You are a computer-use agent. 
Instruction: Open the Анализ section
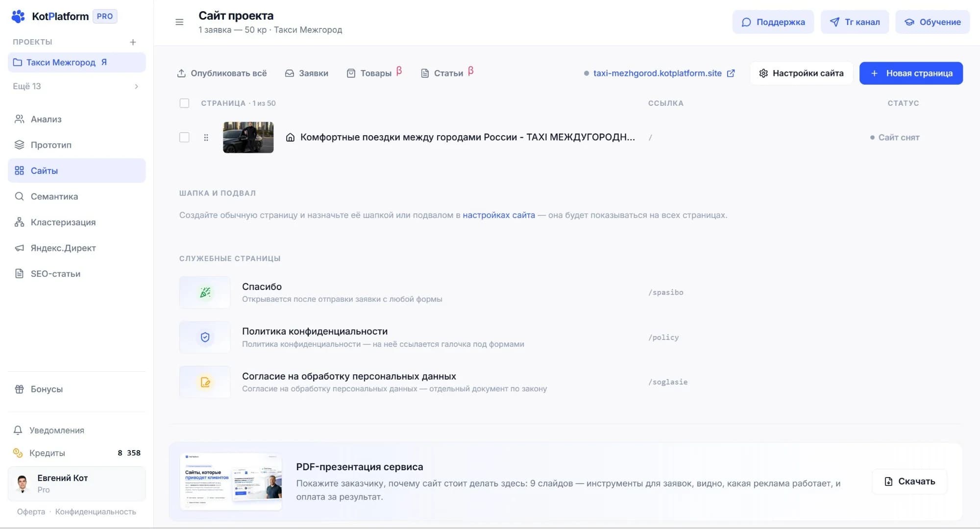click(76, 119)
